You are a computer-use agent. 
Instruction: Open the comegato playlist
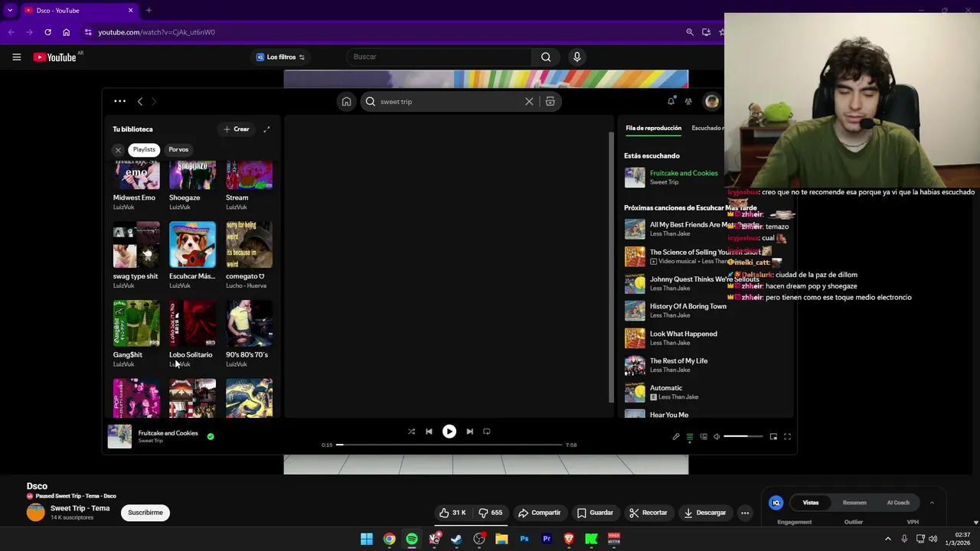click(x=249, y=255)
